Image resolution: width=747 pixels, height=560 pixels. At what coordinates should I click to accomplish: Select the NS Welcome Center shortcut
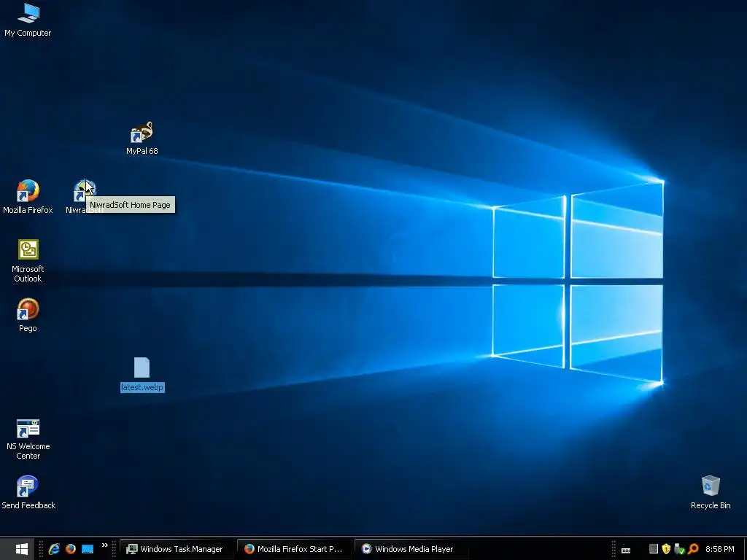coord(28,428)
